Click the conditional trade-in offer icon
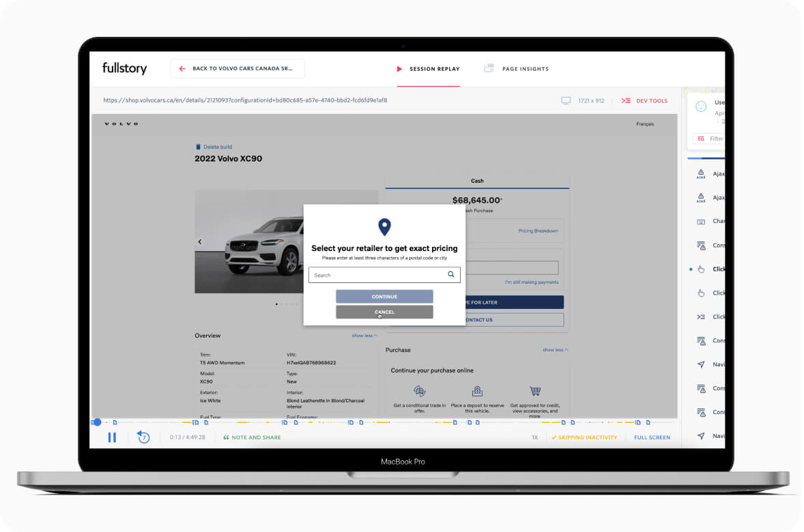The image size is (804, 532). [420, 391]
